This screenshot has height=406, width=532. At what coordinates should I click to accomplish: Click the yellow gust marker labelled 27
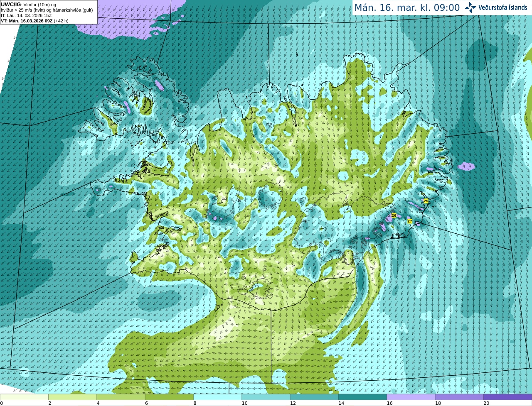click(410, 221)
